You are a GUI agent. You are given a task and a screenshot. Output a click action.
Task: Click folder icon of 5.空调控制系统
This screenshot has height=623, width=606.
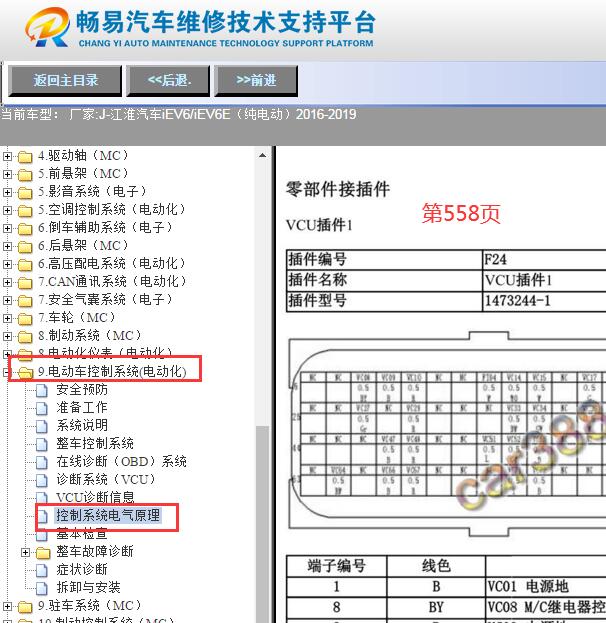25,211
